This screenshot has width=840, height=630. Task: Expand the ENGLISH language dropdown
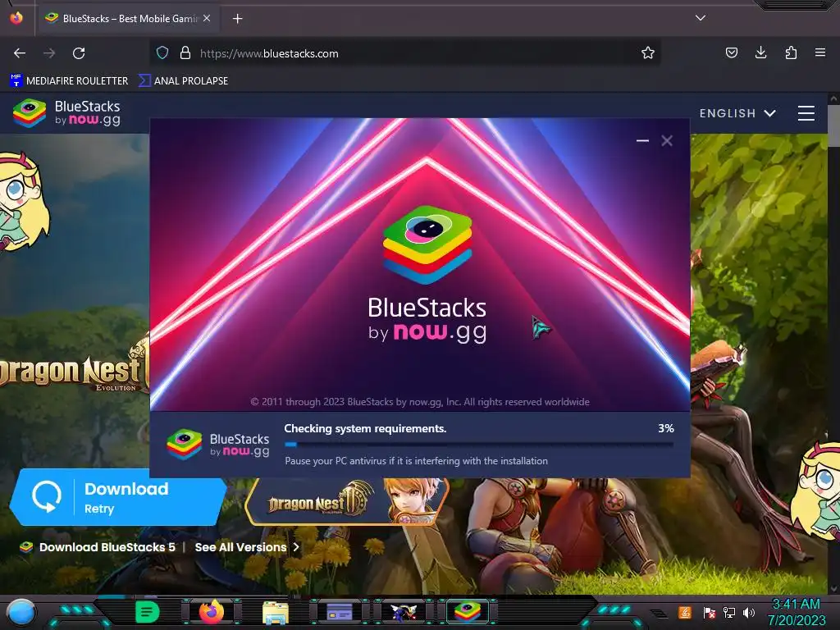[737, 113]
